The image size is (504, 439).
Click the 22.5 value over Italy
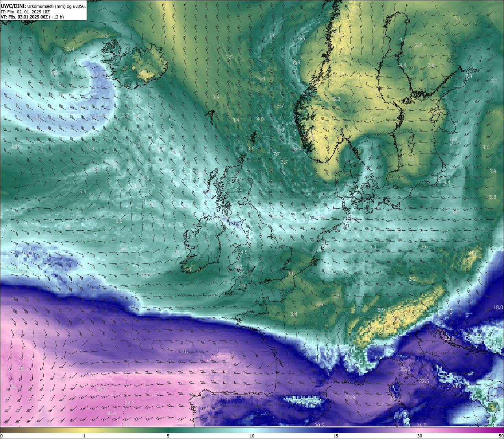coord(424,382)
